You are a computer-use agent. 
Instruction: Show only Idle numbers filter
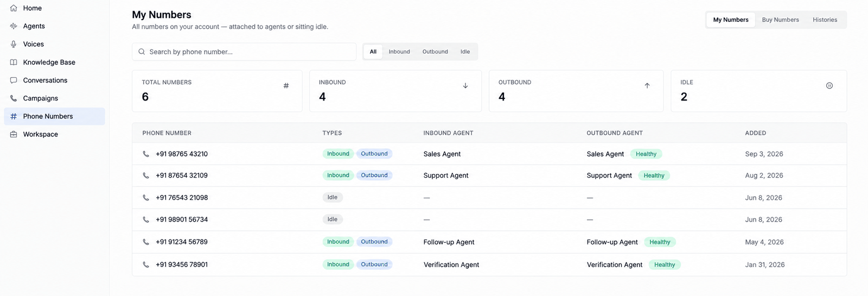(465, 52)
